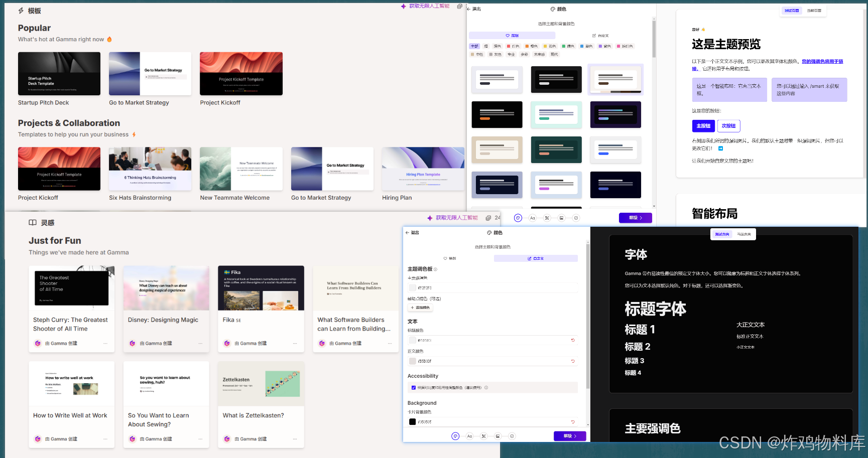Toggle the accessibility contrast adjustment checkbox
The width and height of the screenshot is (868, 458).
[413, 388]
